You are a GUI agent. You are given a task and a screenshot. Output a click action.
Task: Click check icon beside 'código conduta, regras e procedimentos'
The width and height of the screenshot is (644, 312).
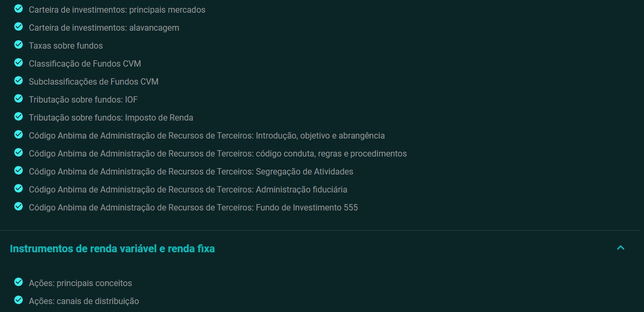click(19, 153)
